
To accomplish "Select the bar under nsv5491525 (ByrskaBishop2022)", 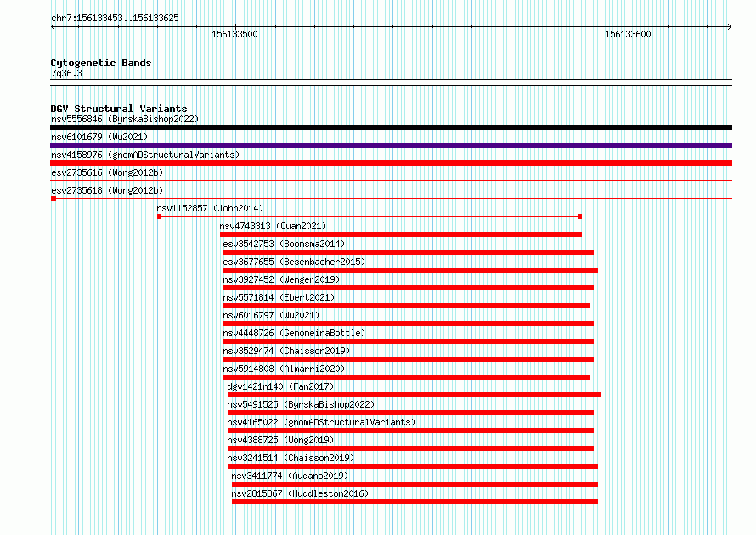I will coord(410,413).
